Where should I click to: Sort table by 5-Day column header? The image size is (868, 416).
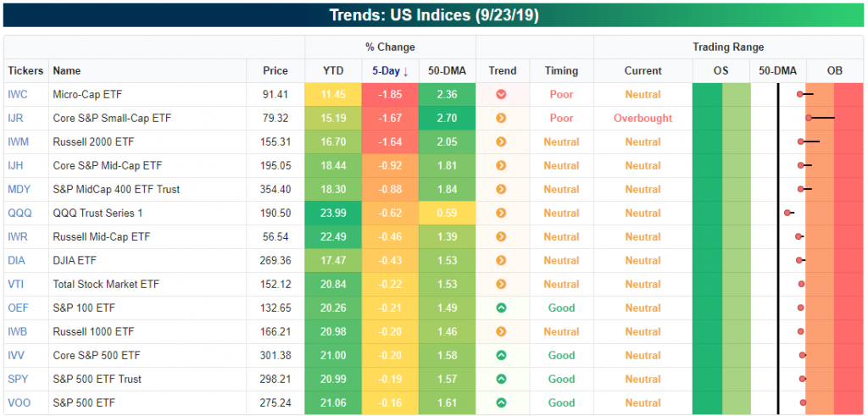coord(390,71)
